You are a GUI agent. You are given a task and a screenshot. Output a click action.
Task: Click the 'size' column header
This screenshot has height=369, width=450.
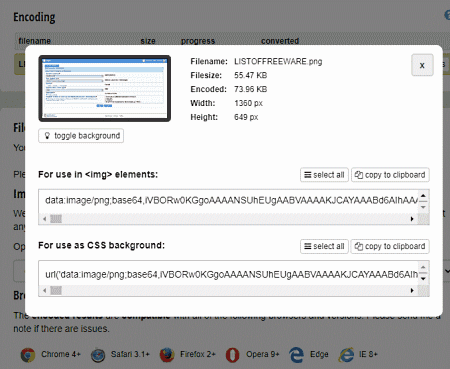point(148,41)
